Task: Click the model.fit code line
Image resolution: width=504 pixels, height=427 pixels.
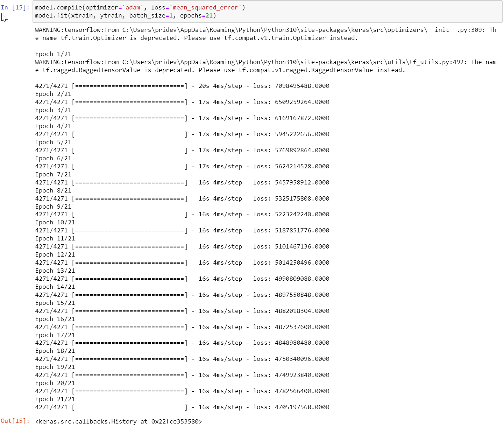Action: pos(105,15)
